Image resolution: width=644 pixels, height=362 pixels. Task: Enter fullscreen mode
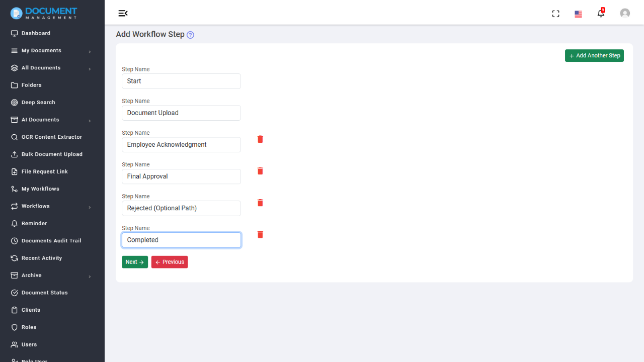tap(555, 14)
